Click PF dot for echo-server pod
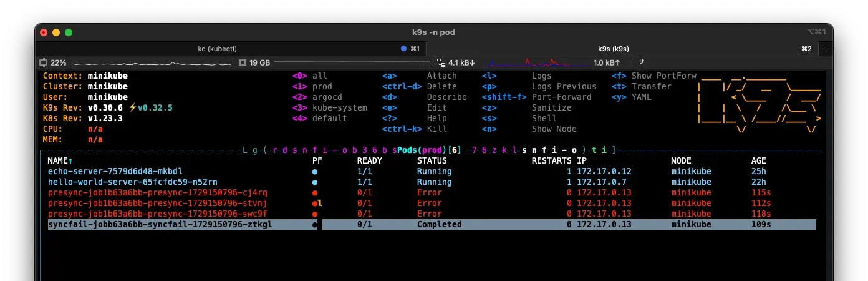Viewport: 868px width, 281px height. pos(315,171)
